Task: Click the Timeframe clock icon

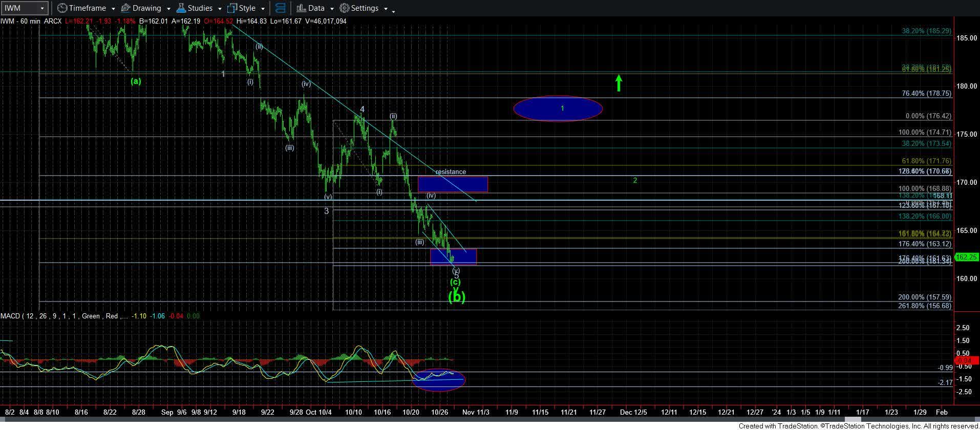Action: point(62,8)
